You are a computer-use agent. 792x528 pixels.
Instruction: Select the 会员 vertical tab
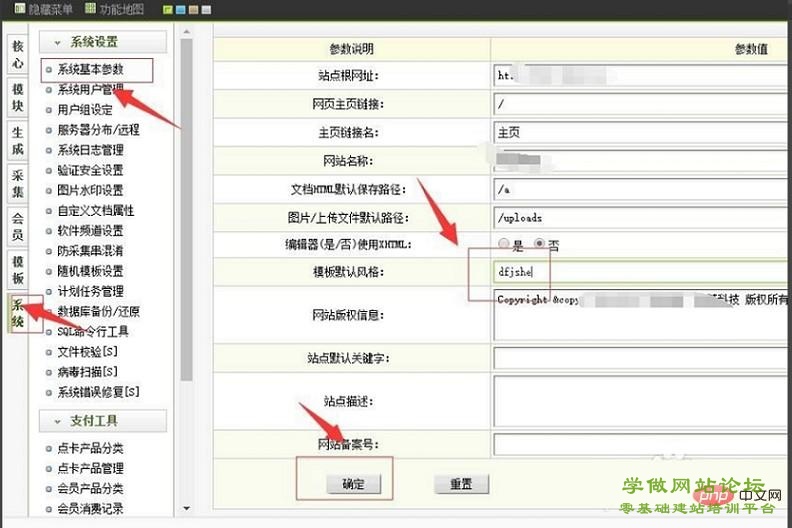click(x=18, y=226)
